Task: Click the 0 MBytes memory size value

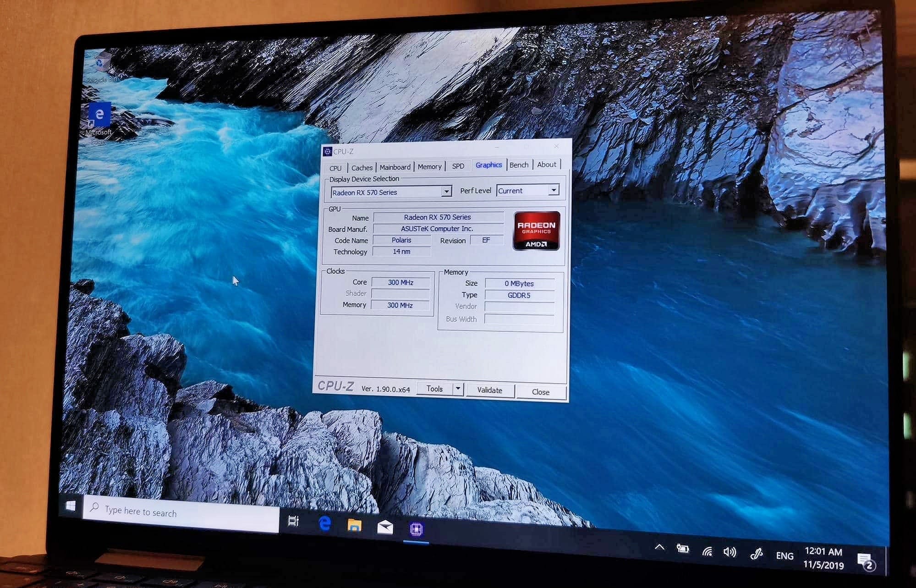Action: pyautogui.click(x=520, y=284)
